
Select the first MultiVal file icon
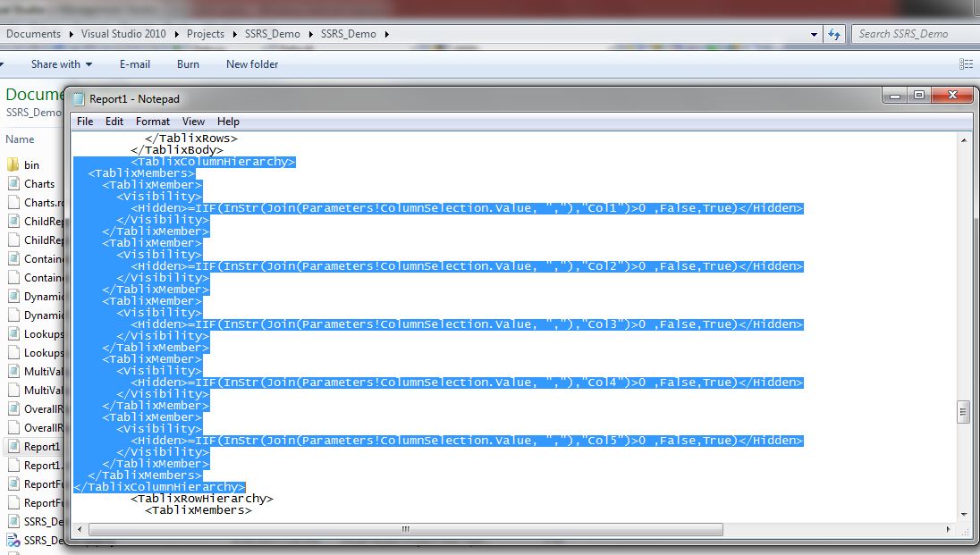point(13,371)
